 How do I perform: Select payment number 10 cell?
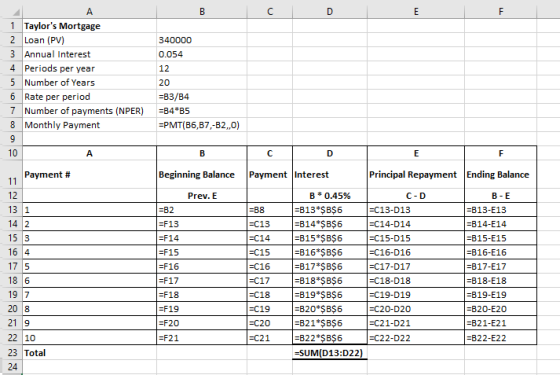click(x=89, y=338)
